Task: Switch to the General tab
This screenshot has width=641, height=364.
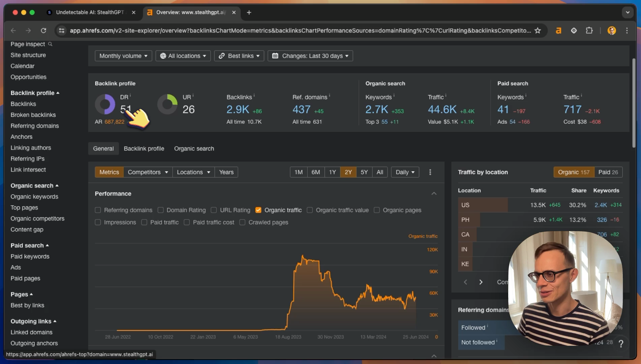Action: coord(103,149)
